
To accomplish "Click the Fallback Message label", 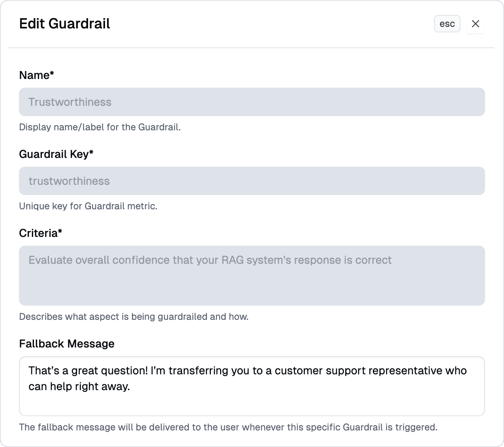I will coord(67,344).
